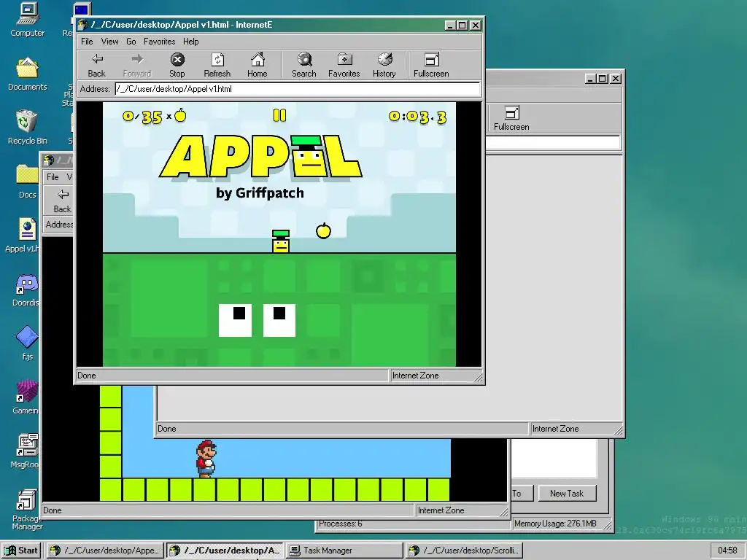Click the address bar of the middle browser window
Screen dimensions: 747x560
coord(553,142)
